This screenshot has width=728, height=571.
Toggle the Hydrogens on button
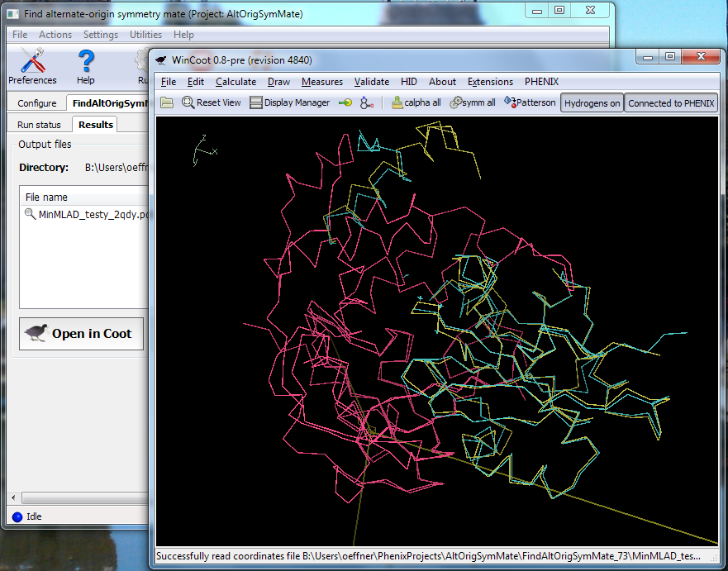click(x=592, y=103)
